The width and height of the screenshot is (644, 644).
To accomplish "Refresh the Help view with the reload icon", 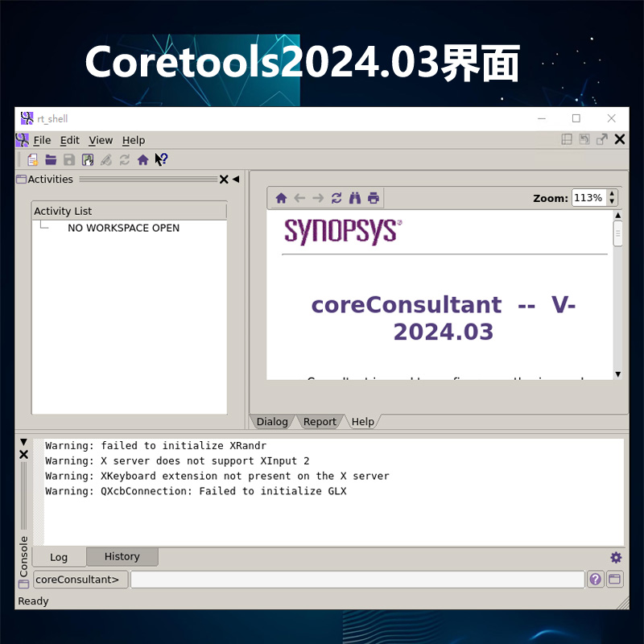I will tap(336, 198).
